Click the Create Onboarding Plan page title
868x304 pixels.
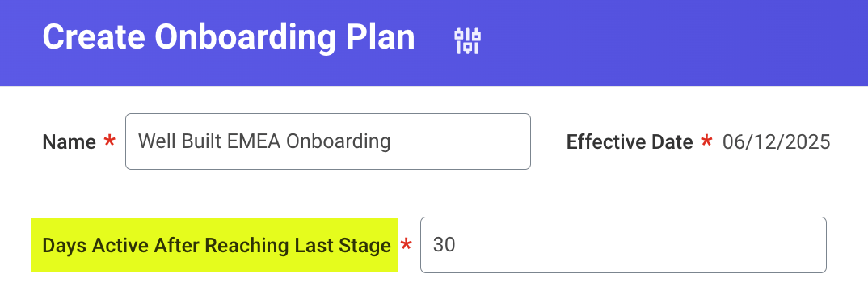pos(229,38)
